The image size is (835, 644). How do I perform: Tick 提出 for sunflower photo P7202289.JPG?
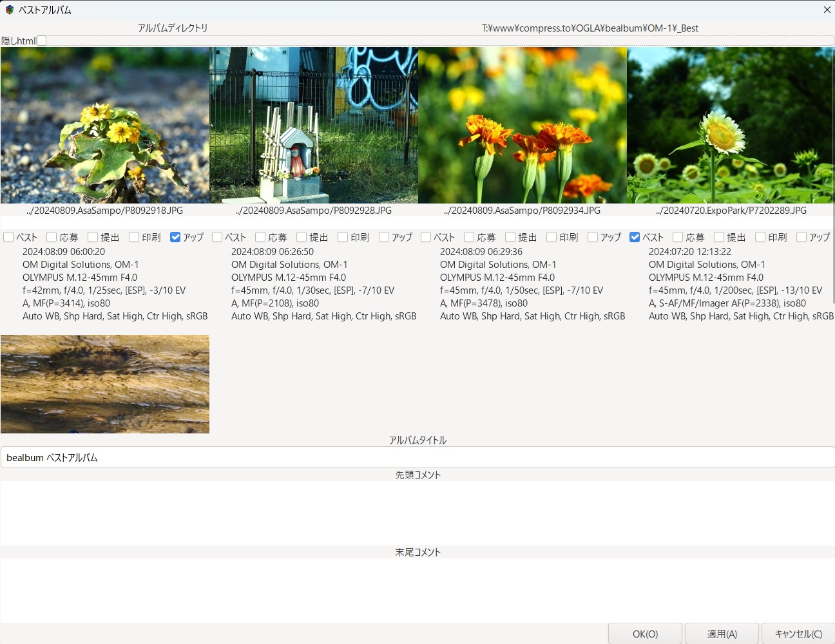coord(719,237)
